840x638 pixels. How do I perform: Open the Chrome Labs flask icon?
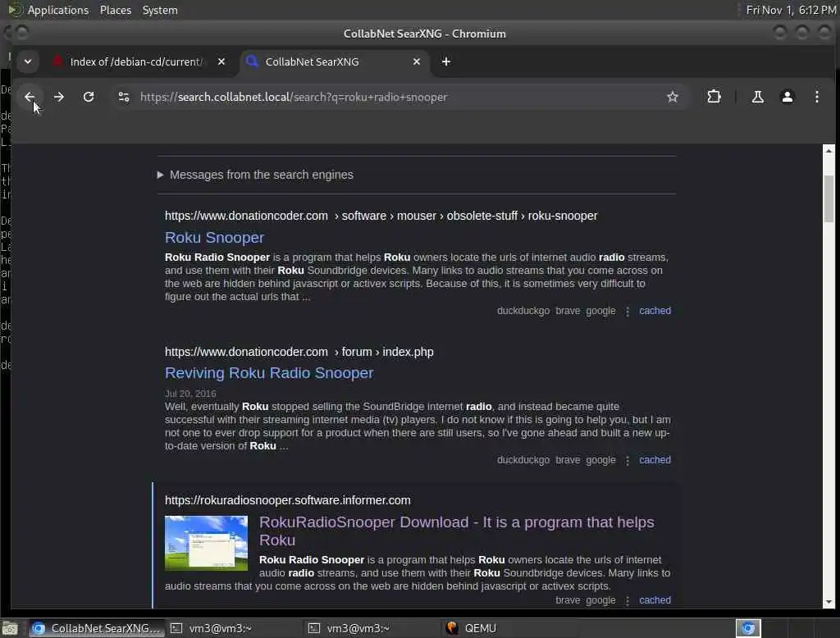(x=757, y=97)
